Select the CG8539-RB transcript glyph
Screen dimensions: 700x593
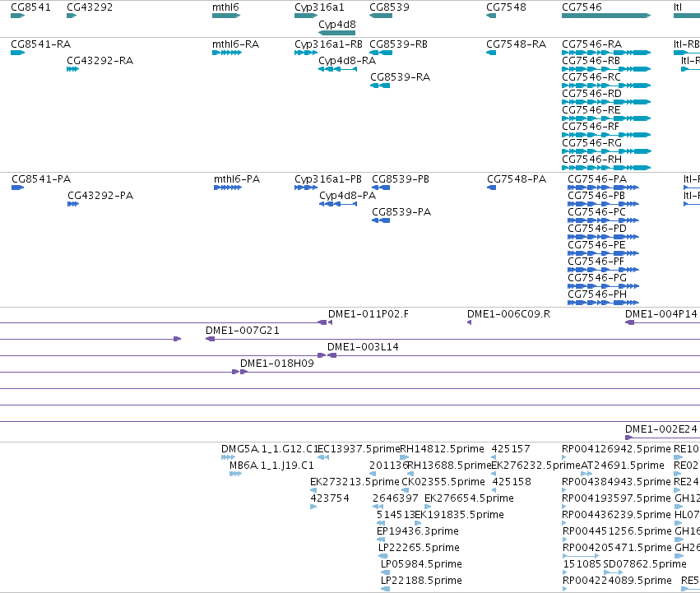(381, 53)
